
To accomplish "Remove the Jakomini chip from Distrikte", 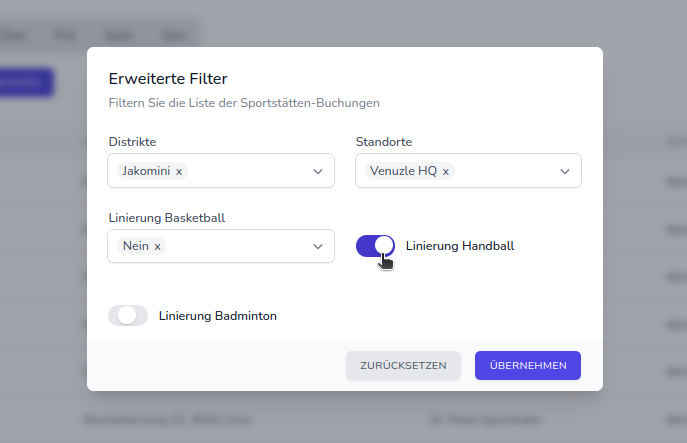I will 179,172.
